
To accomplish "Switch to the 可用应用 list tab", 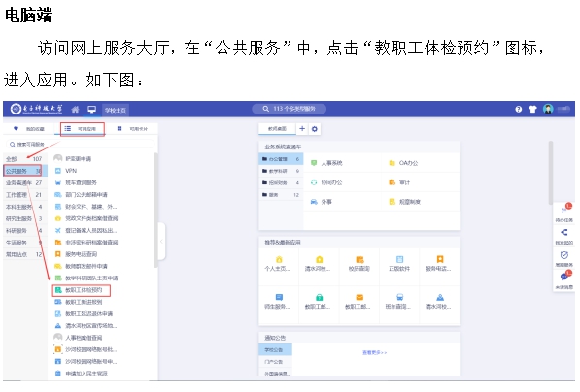I will 83,129.
